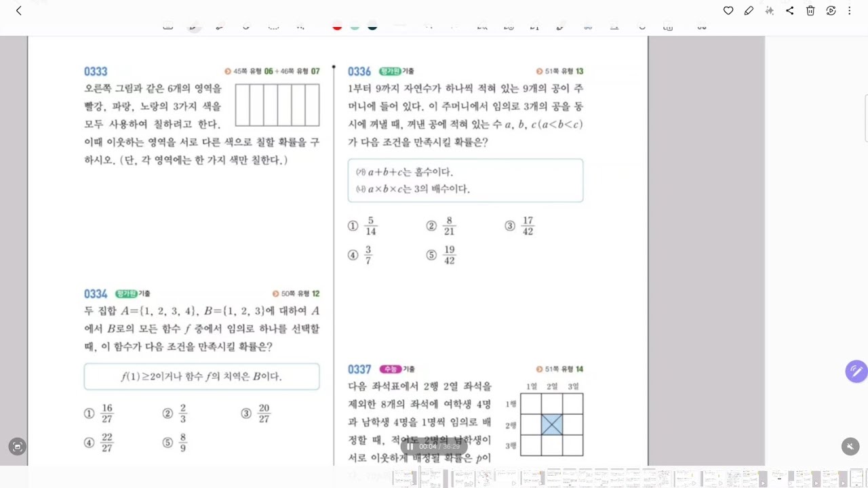This screenshot has width=868, height=488.
Task: Click answer choice ④ 22/27 in problem 0334
Action: point(98,442)
